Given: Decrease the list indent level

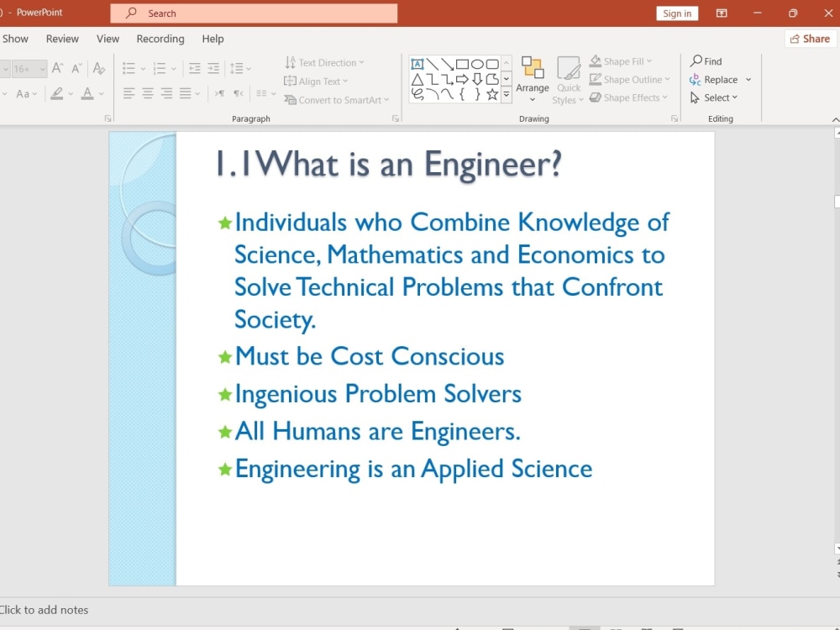Looking at the screenshot, I should pos(195,68).
